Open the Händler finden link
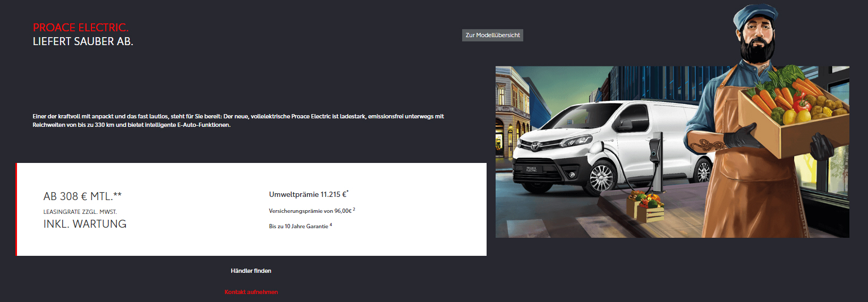This screenshot has width=868, height=302. click(251, 271)
